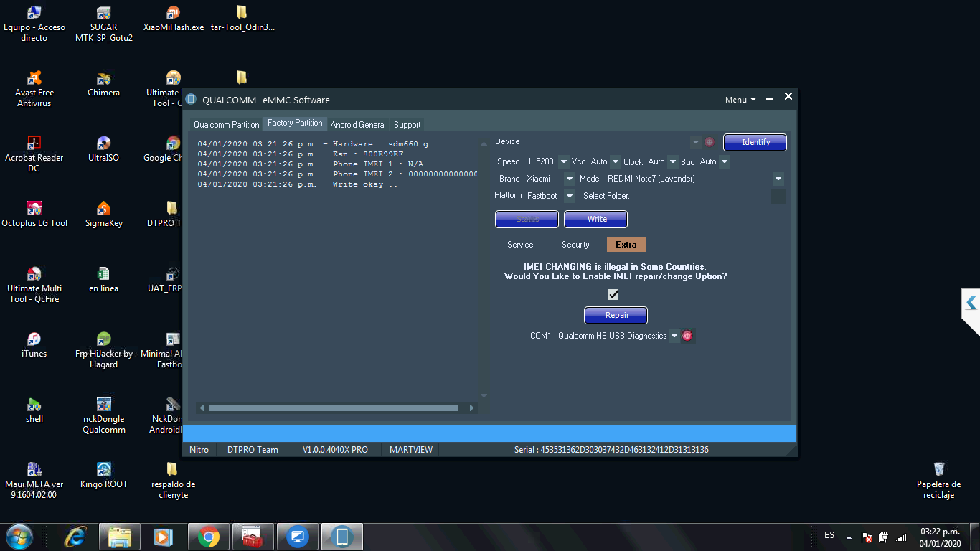Expand the Bud Auto dropdown
The height and width of the screenshot is (551, 980).
(725, 161)
